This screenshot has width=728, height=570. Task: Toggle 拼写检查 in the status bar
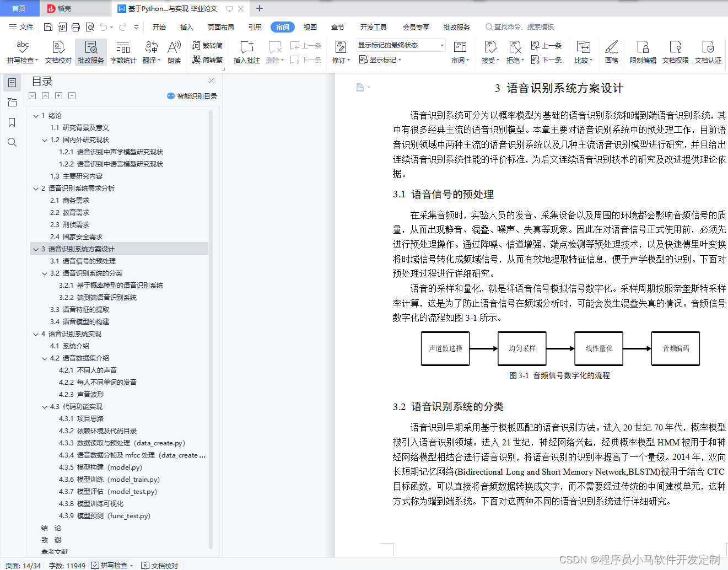click(x=110, y=566)
